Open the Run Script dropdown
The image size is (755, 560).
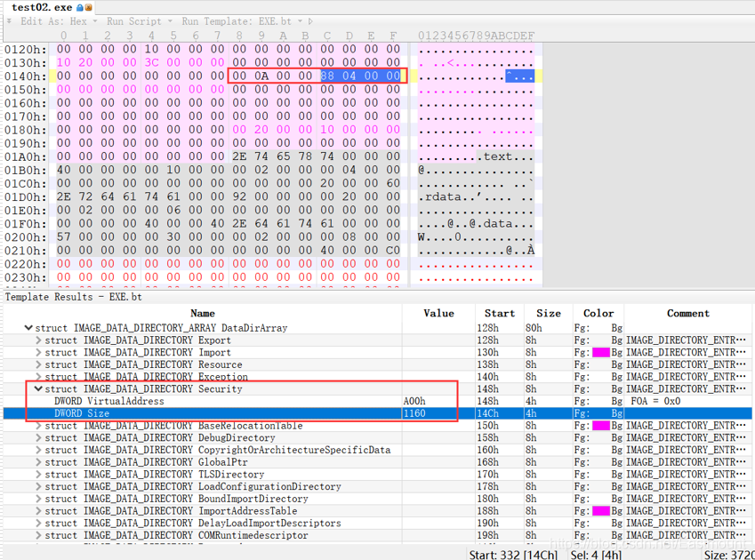click(x=139, y=21)
